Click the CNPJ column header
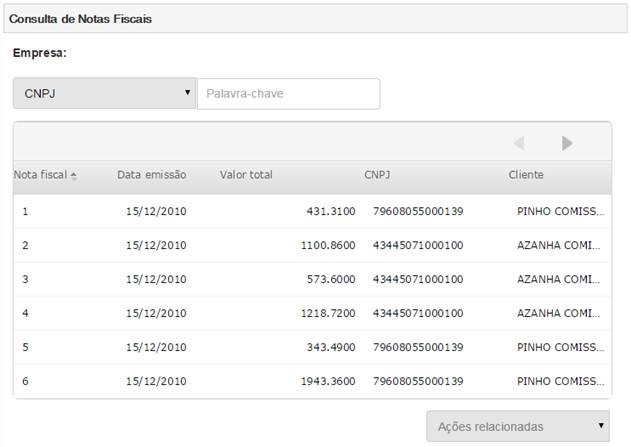 (377, 175)
